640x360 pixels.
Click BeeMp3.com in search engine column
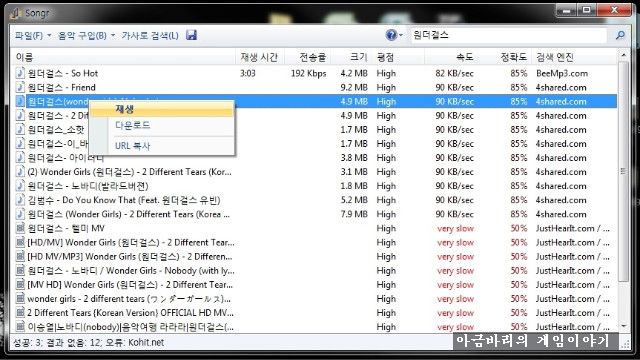pos(562,73)
